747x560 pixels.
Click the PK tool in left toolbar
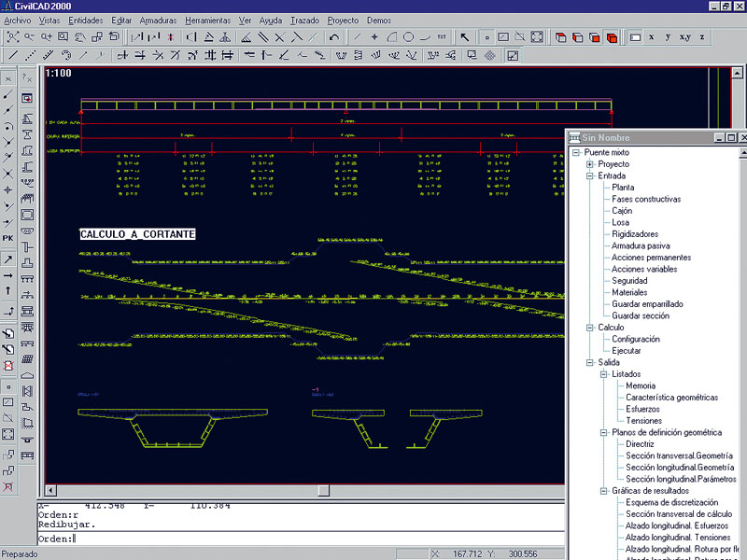click(8, 238)
